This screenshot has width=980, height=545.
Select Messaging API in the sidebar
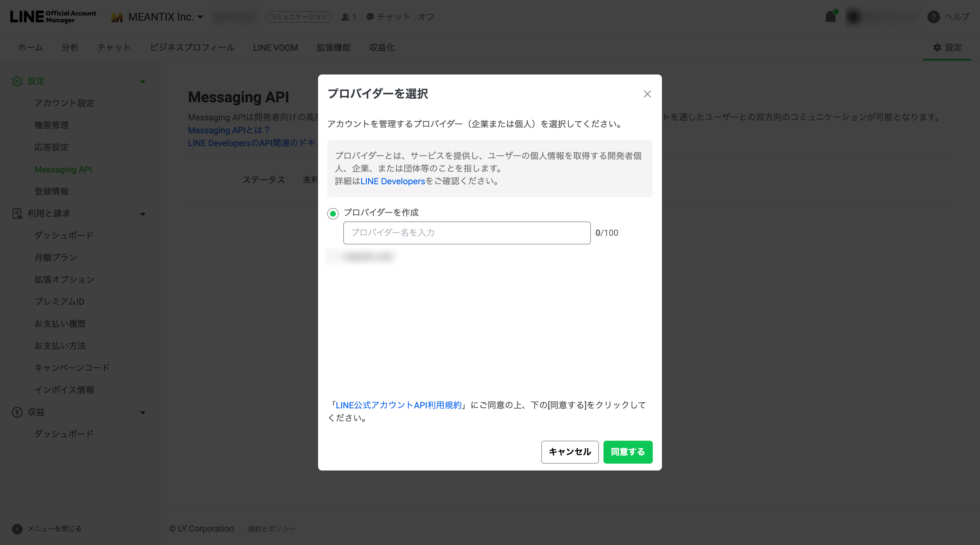coord(63,169)
